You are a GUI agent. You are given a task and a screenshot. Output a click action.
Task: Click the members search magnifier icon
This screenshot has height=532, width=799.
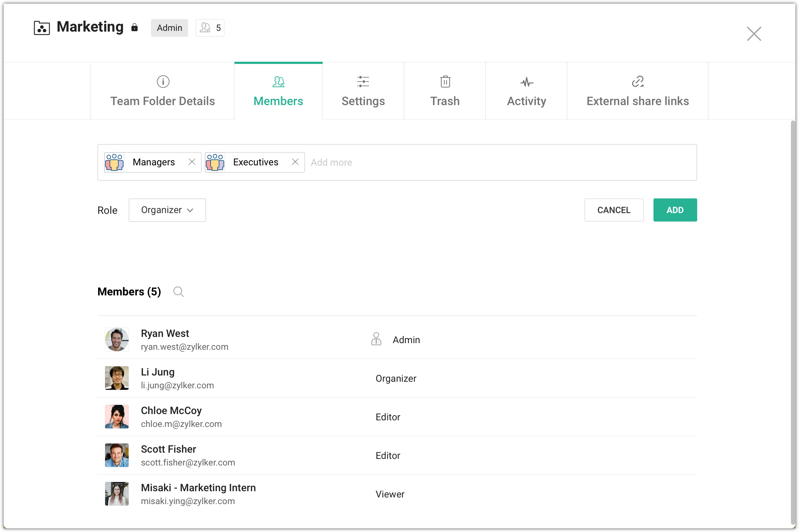point(179,292)
